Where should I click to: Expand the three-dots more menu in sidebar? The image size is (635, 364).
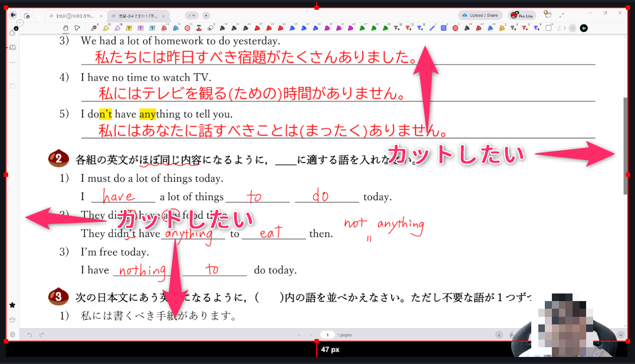(12, 62)
